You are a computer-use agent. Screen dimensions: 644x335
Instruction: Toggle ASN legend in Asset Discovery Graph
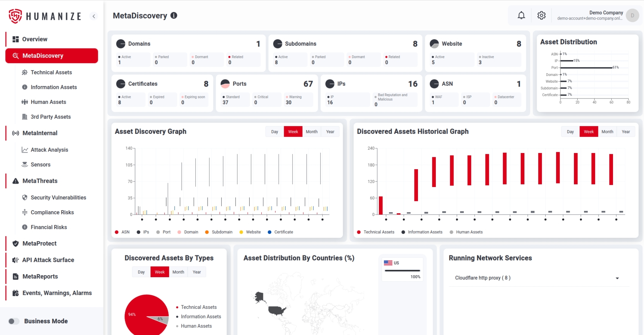pyautogui.click(x=122, y=232)
